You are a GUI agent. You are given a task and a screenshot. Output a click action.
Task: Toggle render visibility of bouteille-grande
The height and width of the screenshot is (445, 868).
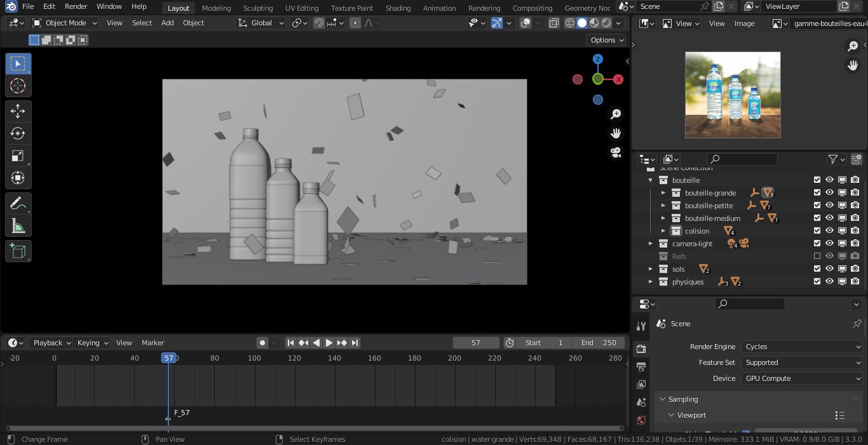[x=855, y=192]
